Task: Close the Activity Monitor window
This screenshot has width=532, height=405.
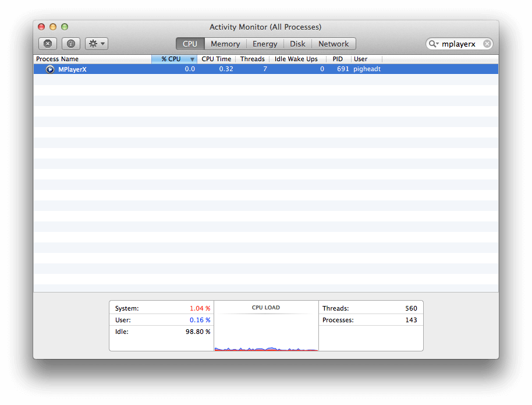Action: pos(41,27)
